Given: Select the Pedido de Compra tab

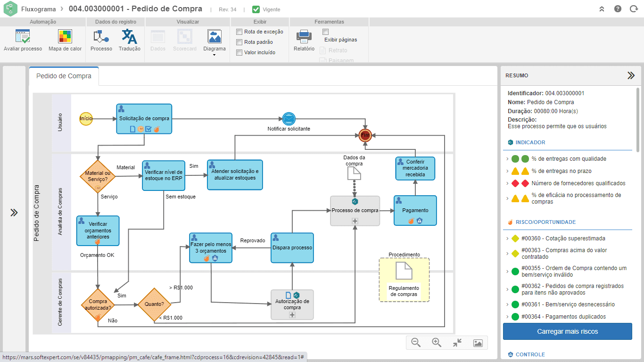Looking at the screenshot, I should 64,76.
